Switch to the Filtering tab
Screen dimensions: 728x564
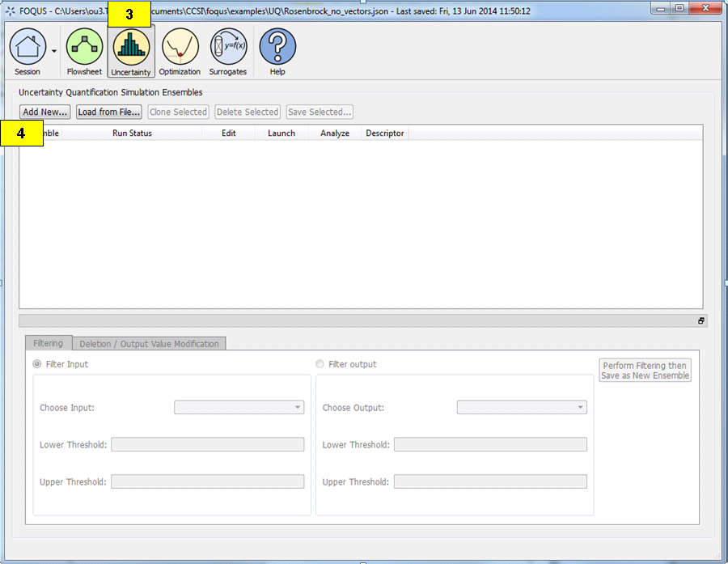pyautogui.click(x=48, y=343)
